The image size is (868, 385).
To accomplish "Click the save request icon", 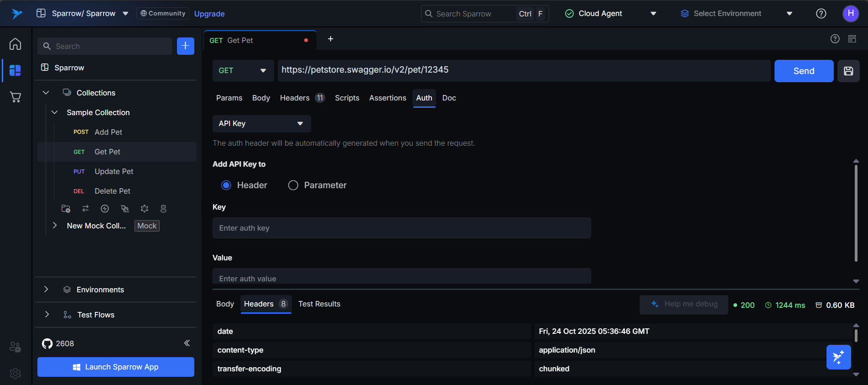I will [848, 71].
